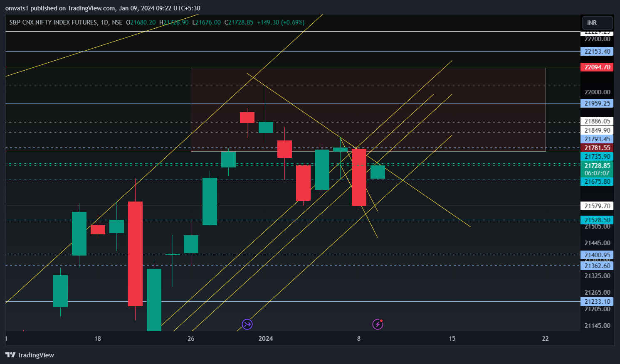Select the 21675.80 cyan price label
This screenshot has width=620, height=364.
click(x=597, y=182)
